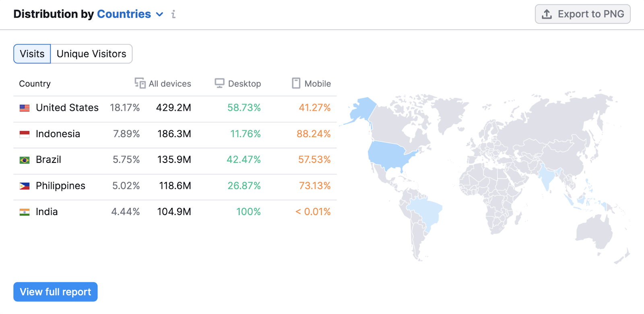644x314 pixels.
Task: Click the Indonesia flag icon
Action: click(x=25, y=134)
